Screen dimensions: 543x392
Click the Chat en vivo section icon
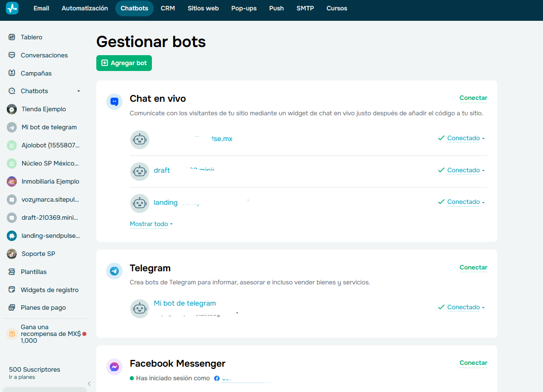pyautogui.click(x=114, y=102)
